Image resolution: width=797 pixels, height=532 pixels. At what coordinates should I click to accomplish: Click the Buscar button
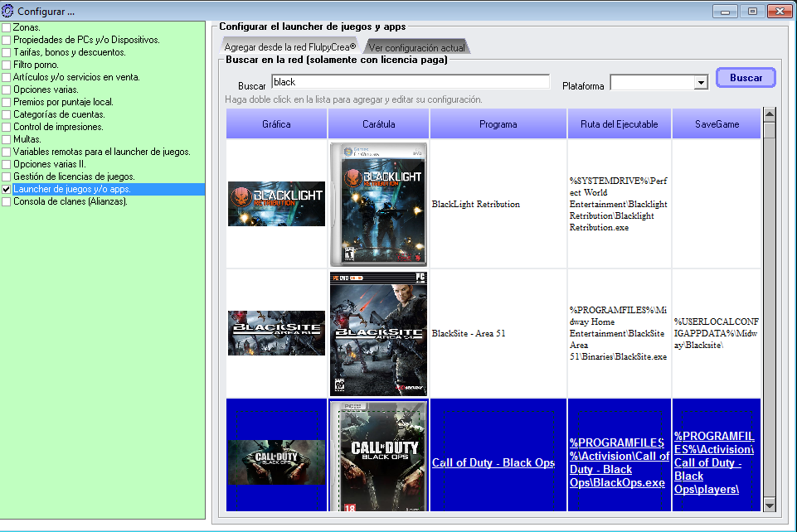coord(746,78)
